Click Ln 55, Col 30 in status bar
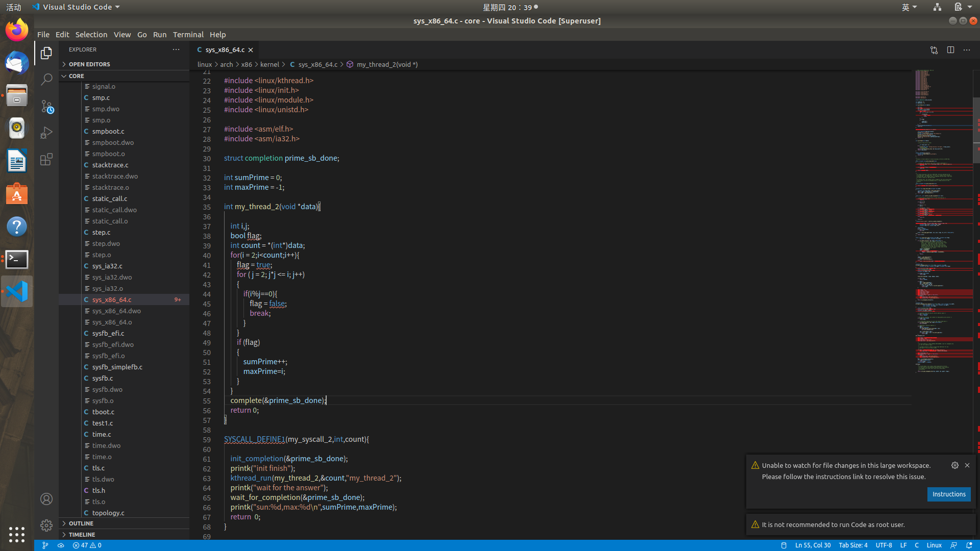Screen dimensions: 980x551 click(x=813, y=545)
